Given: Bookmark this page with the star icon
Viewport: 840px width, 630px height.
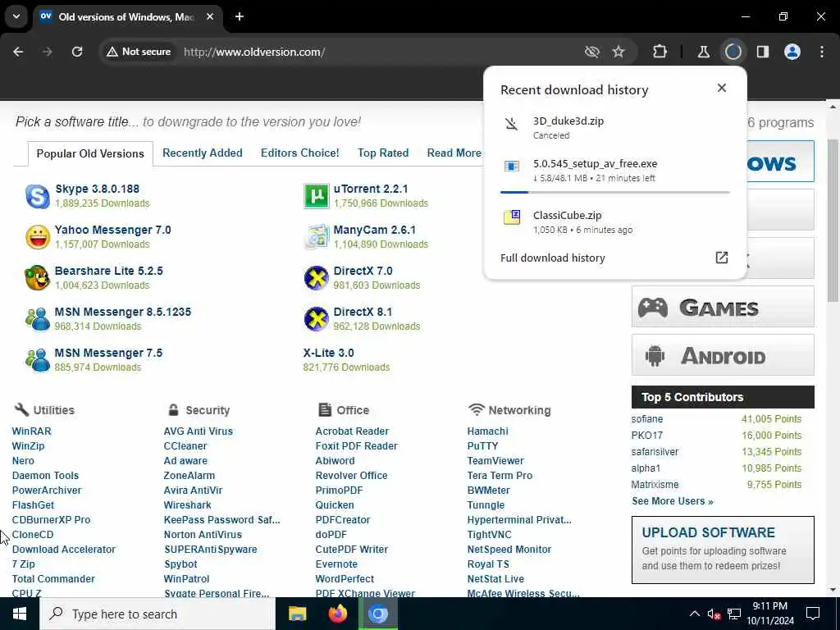Looking at the screenshot, I should point(619,52).
